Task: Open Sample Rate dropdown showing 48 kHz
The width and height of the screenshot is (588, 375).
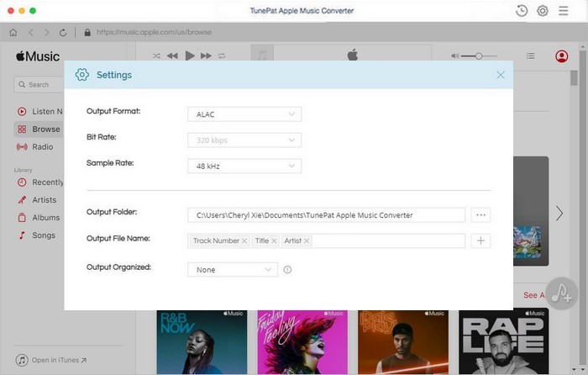Action: [244, 166]
